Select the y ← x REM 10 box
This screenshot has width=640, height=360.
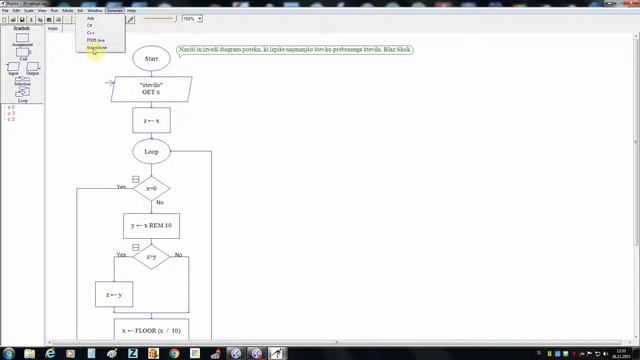click(x=151, y=225)
